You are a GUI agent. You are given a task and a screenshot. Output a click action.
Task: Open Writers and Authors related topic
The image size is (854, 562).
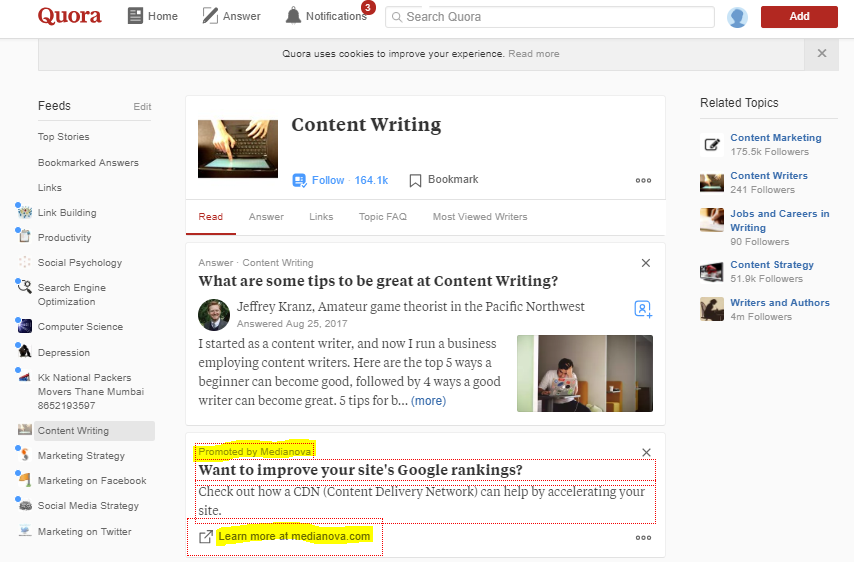(x=780, y=303)
